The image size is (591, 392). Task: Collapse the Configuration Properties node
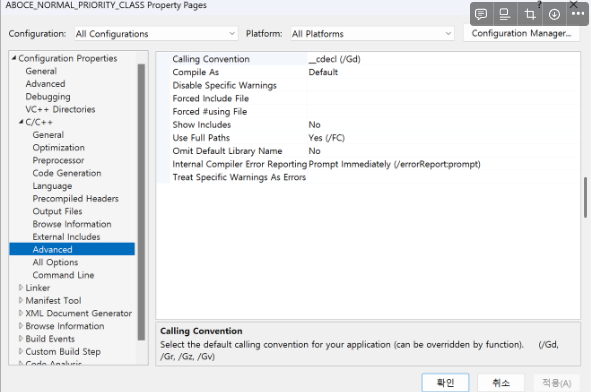coord(14,58)
